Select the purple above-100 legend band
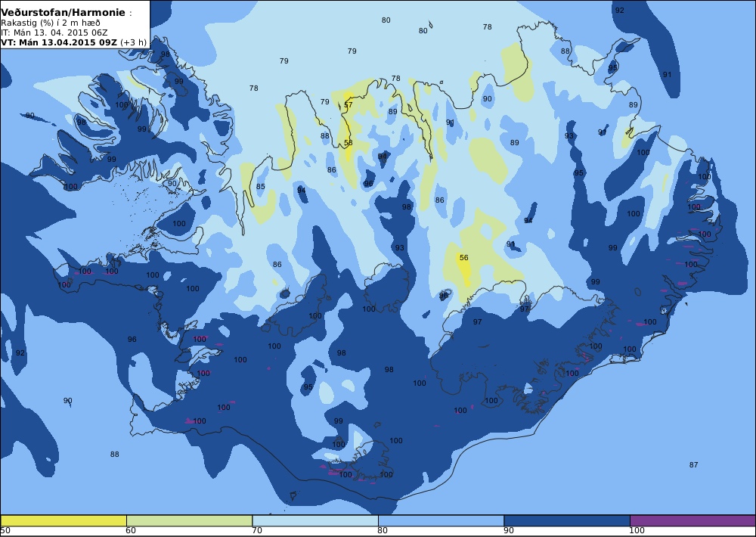 (692, 520)
